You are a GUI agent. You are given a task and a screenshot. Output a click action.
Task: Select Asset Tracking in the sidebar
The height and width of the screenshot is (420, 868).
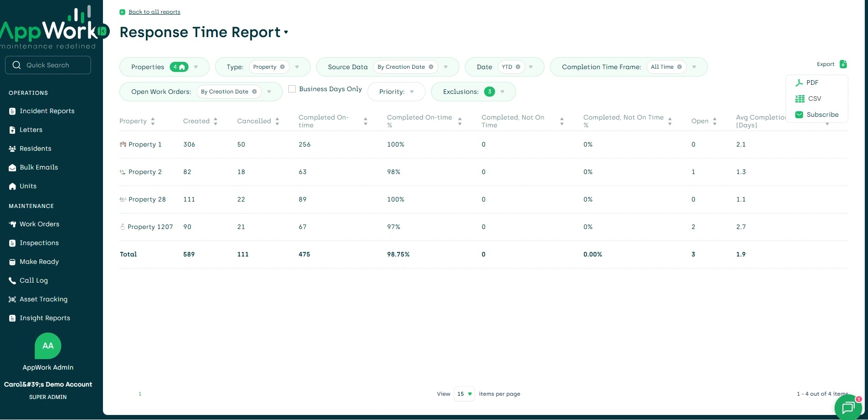[43, 300]
